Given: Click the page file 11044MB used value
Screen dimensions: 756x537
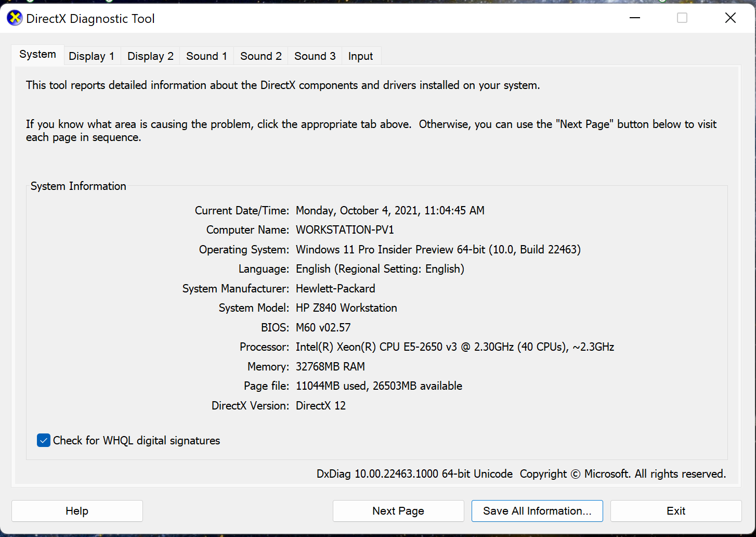Looking at the screenshot, I should pos(379,386).
